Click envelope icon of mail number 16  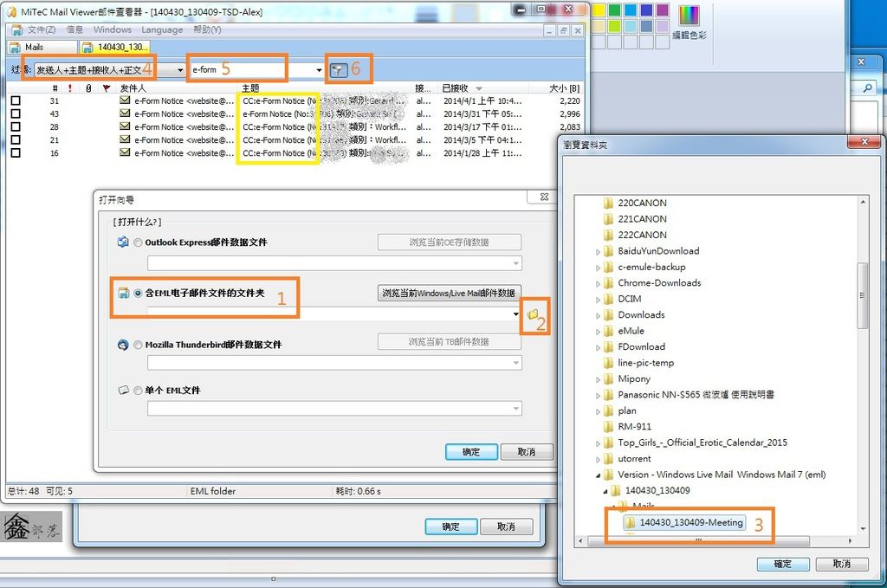click(x=125, y=152)
